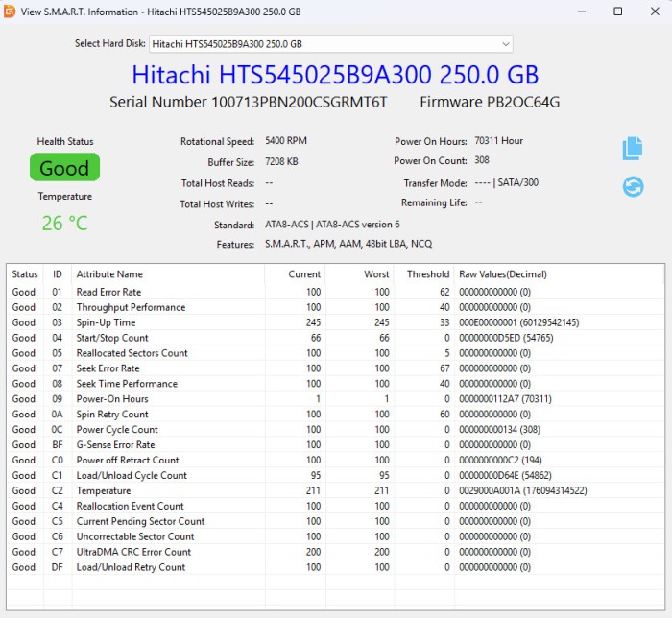
Task: Select the Read Error Rate row
Action: point(336,292)
